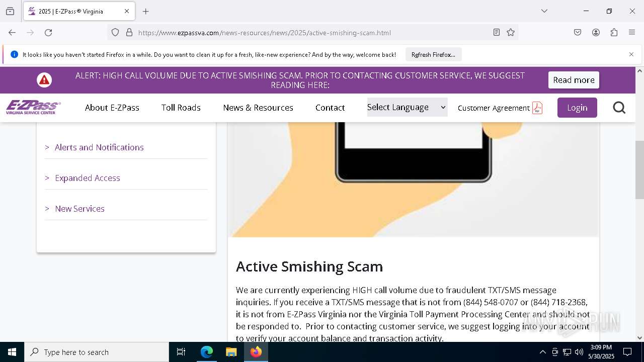Image resolution: width=644 pixels, height=362 pixels.
Task: Open a new tab with plus
Action: [x=146, y=11]
